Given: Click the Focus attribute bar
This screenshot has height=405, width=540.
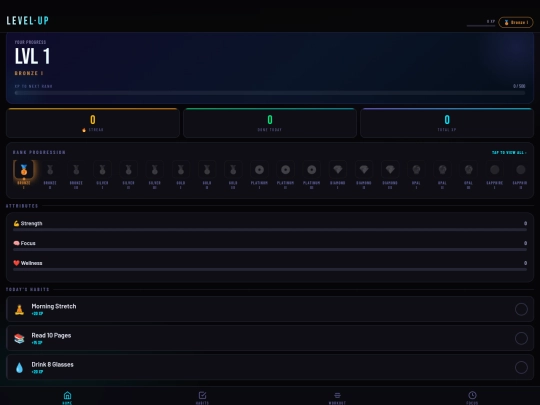Looking at the screenshot, I should point(270,250).
